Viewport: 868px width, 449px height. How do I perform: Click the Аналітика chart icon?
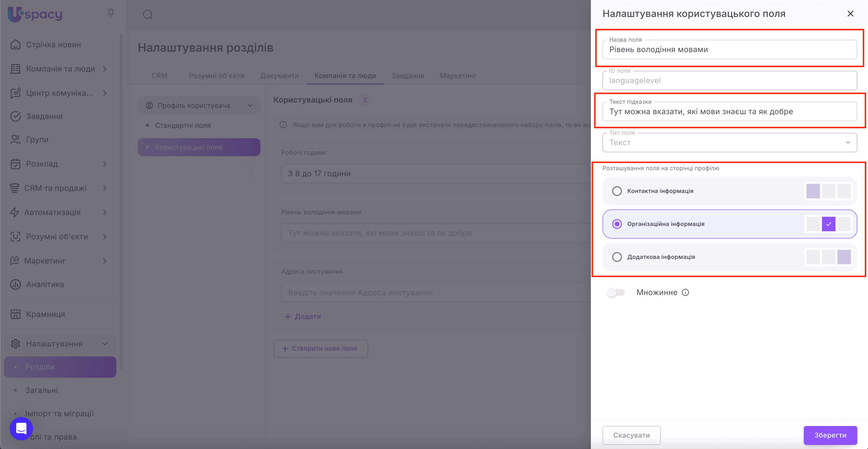(x=16, y=284)
